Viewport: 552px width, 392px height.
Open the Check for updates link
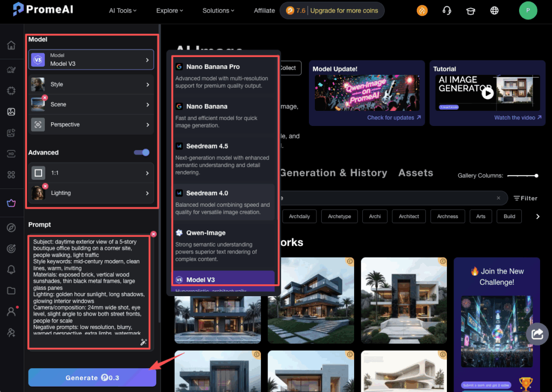(394, 117)
